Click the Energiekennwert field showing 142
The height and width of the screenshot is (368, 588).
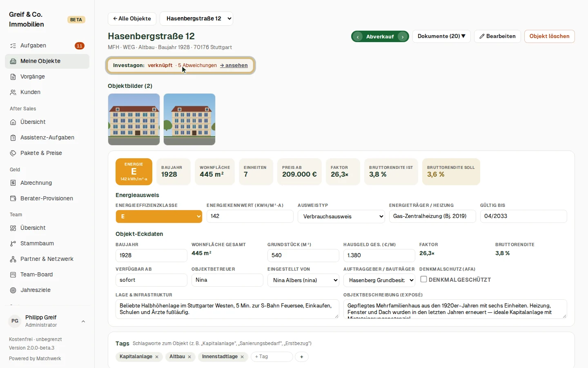(250, 216)
